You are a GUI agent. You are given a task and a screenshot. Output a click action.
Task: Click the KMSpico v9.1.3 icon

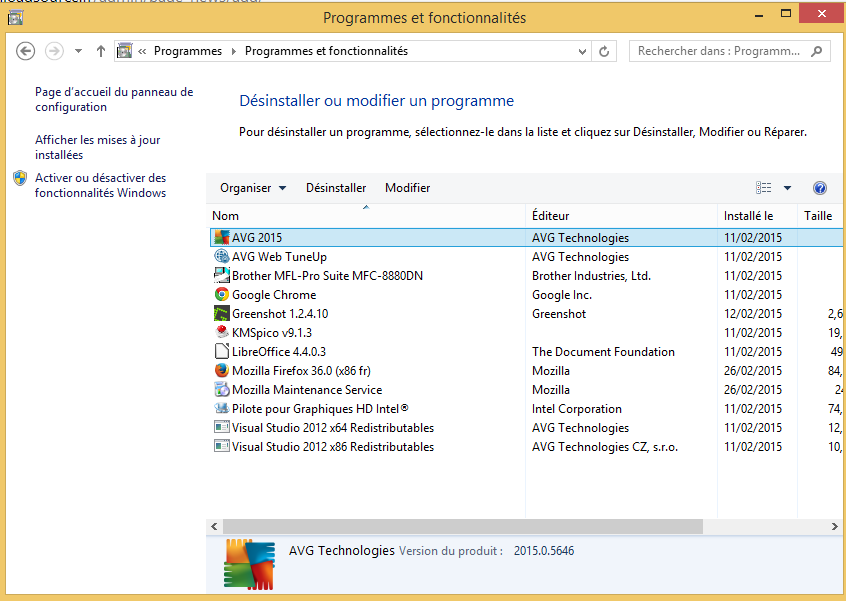click(x=222, y=332)
